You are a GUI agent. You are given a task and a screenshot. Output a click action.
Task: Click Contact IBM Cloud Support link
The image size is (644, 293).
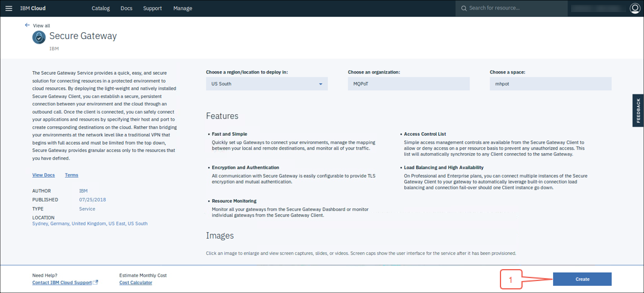click(62, 283)
